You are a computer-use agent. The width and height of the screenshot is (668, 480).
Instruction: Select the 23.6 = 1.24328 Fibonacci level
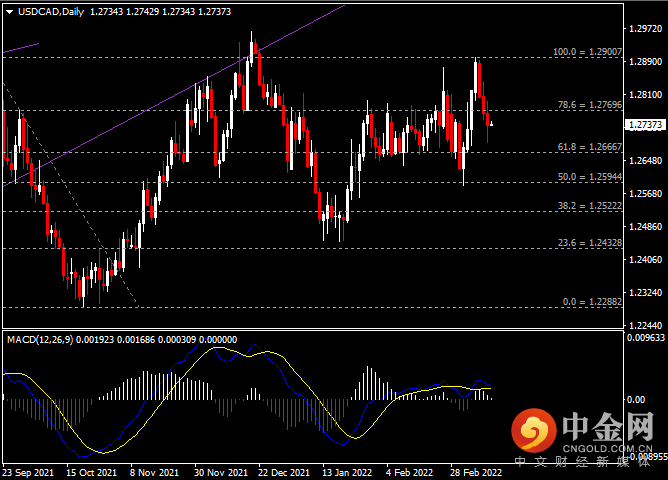[x=590, y=242]
